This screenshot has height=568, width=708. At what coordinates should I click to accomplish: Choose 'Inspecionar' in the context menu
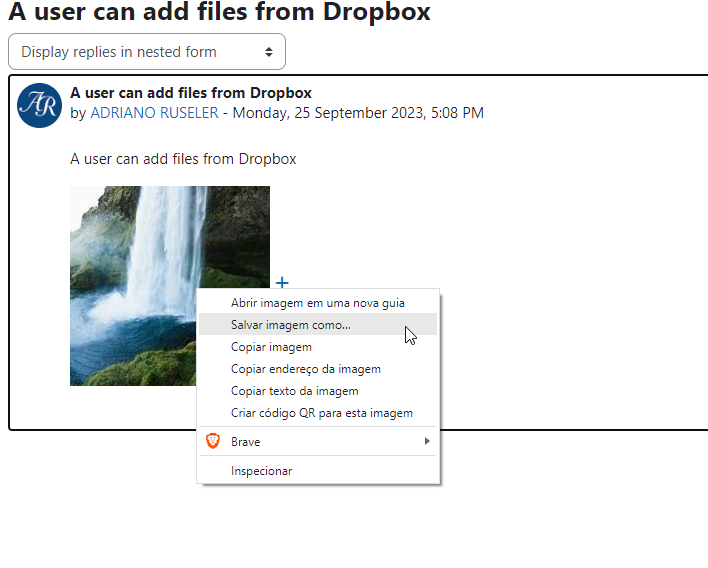[318, 470]
